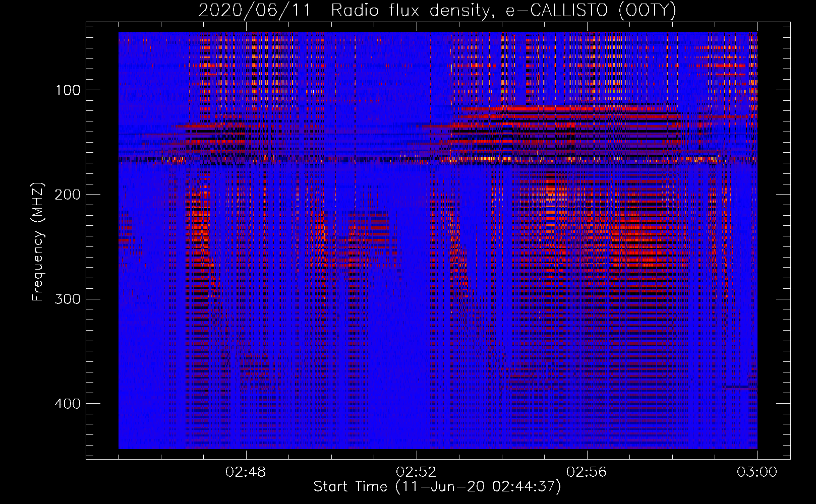Click the 02:52 time tick label
This screenshot has height=504, width=816.
coord(417,472)
